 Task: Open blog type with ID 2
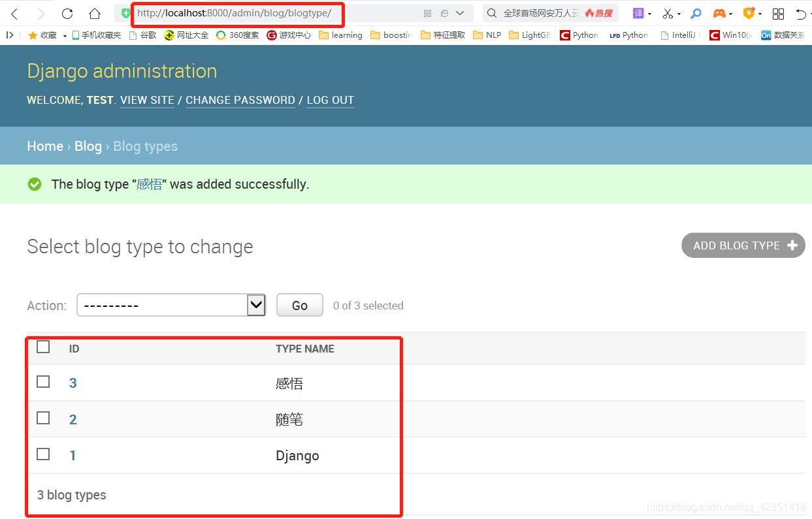(x=73, y=419)
